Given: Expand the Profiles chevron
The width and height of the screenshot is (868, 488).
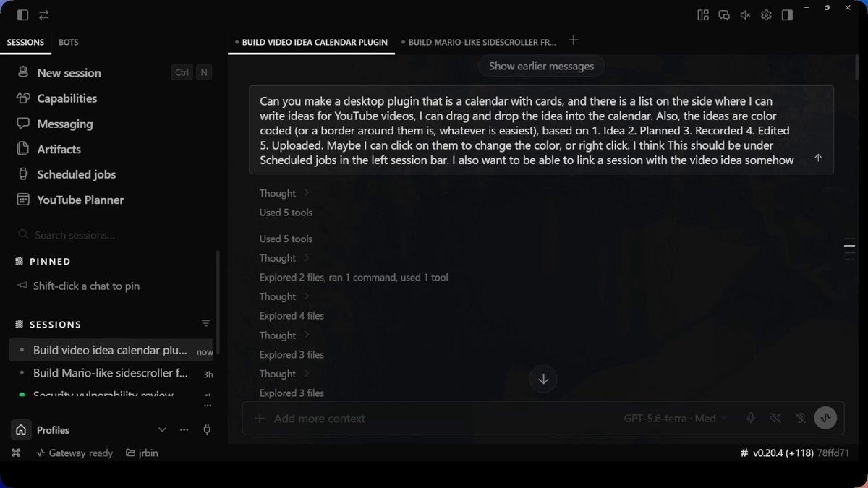Looking at the screenshot, I should click(162, 429).
